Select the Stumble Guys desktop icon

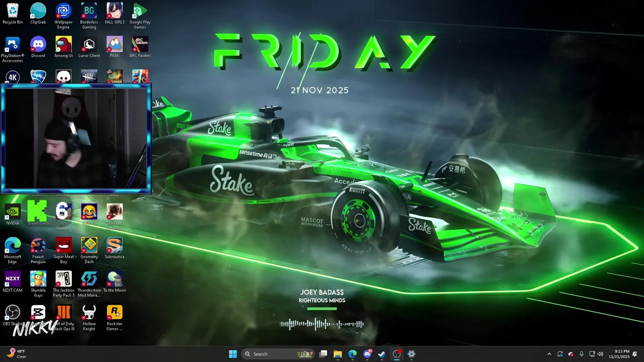point(38,285)
